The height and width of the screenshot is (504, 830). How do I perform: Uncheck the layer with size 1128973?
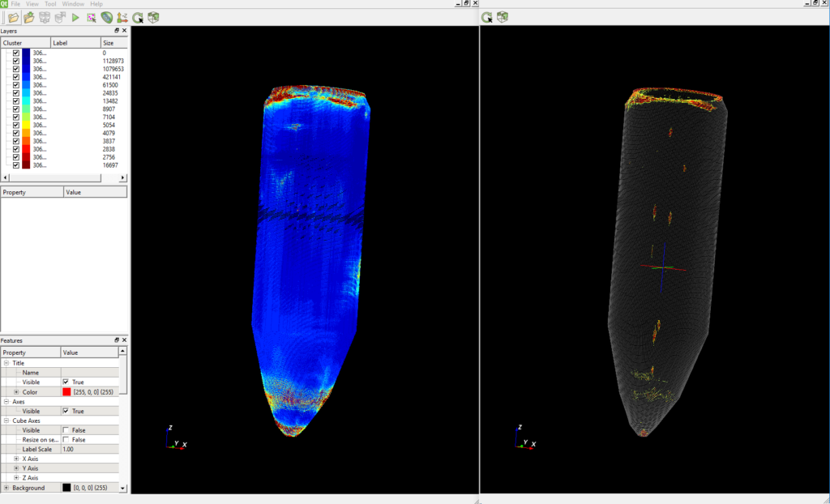click(16, 61)
